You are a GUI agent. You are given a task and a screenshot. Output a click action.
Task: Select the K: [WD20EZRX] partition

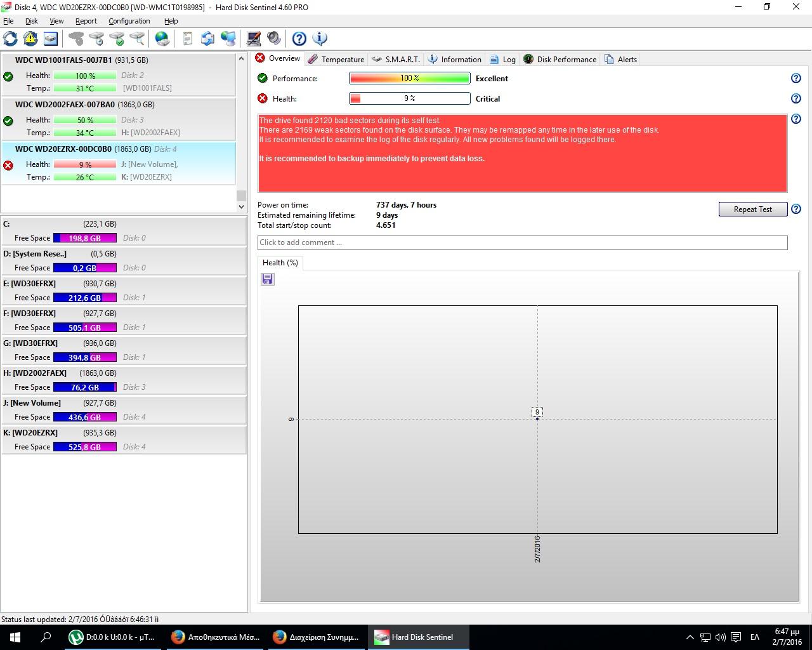(124, 439)
